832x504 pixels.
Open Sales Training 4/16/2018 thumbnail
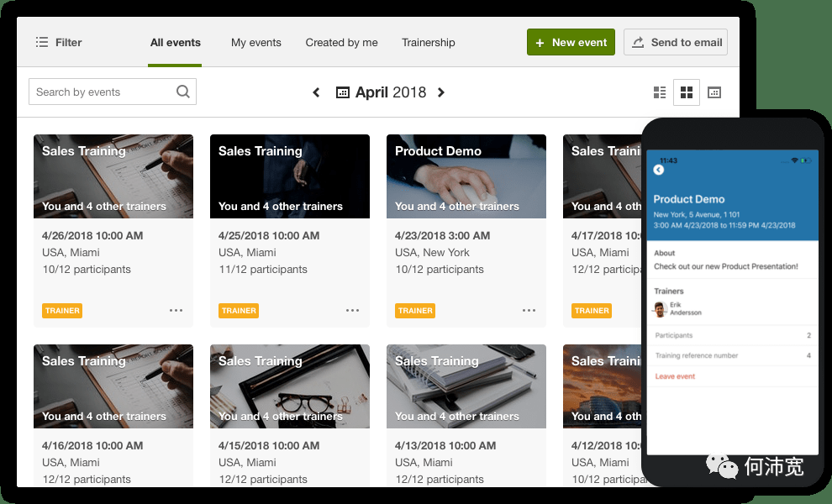(x=113, y=386)
